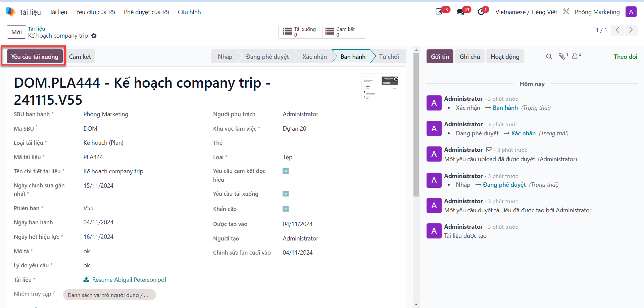Toggle Yêu cầu cam kết đọc hiểu checkbox
Image resolution: width=644 pixels, height=308 pixels.
286,171
